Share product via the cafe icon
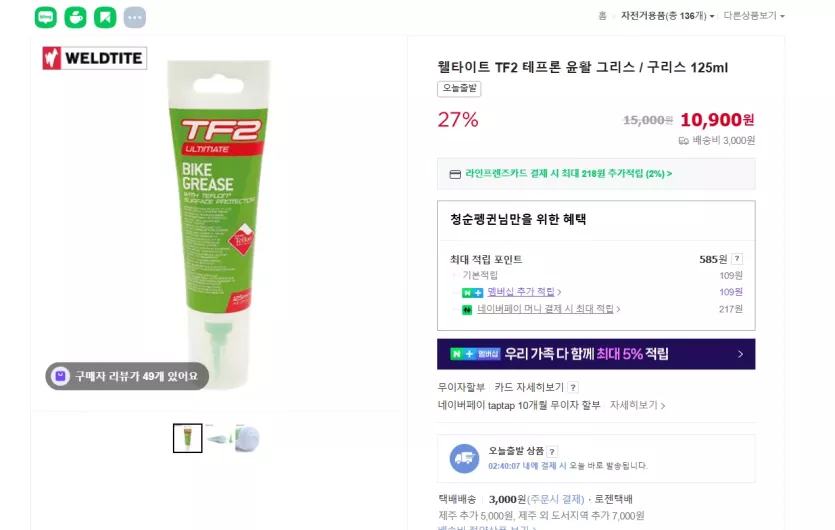Screen dimensions: 835x530 click(x=75, y=18)
